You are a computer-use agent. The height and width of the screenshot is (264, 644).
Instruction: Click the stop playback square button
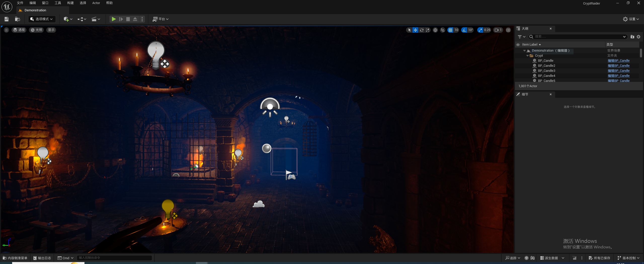point(128,19)
